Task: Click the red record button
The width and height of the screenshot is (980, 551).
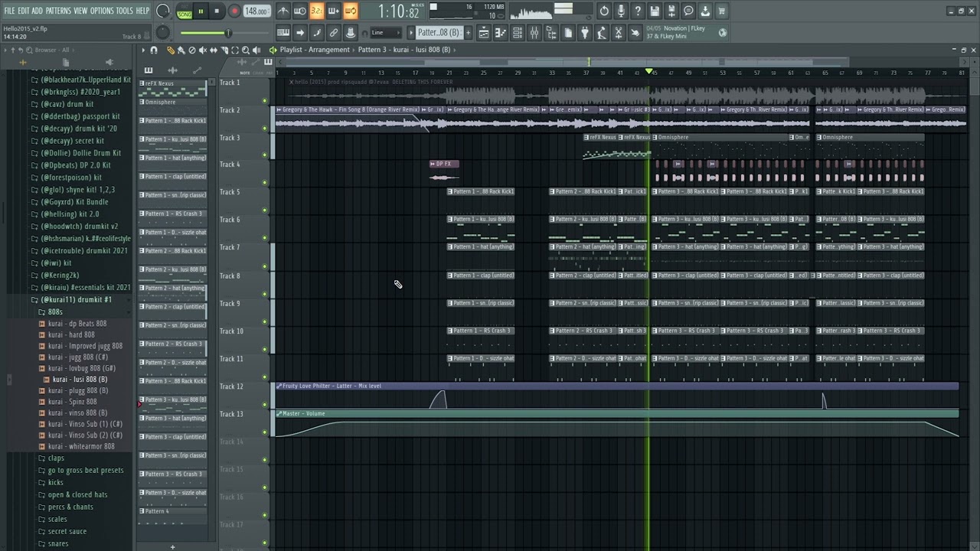Action: tap(234, 11)
